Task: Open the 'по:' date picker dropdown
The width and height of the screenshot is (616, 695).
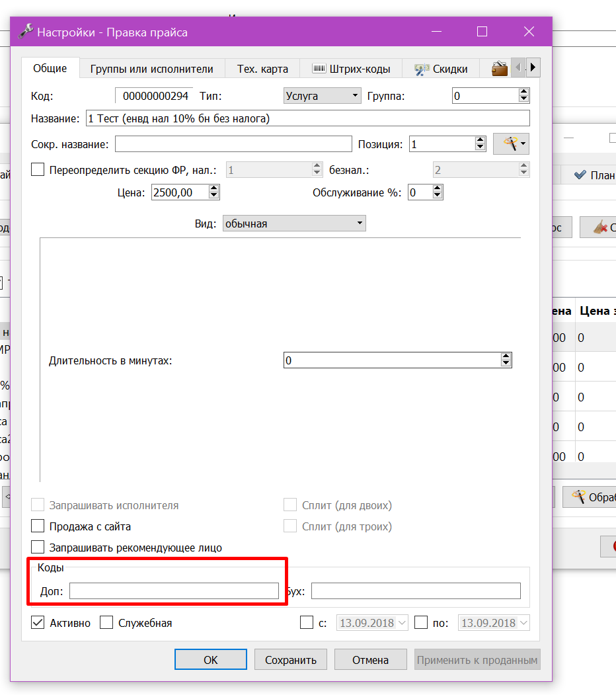Action: click(523, 623)
